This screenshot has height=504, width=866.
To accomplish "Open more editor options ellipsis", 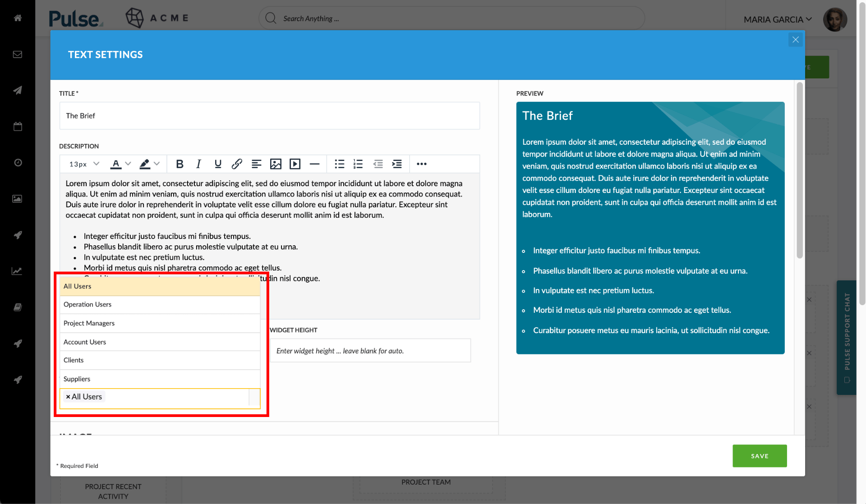I will coord(421,164).
